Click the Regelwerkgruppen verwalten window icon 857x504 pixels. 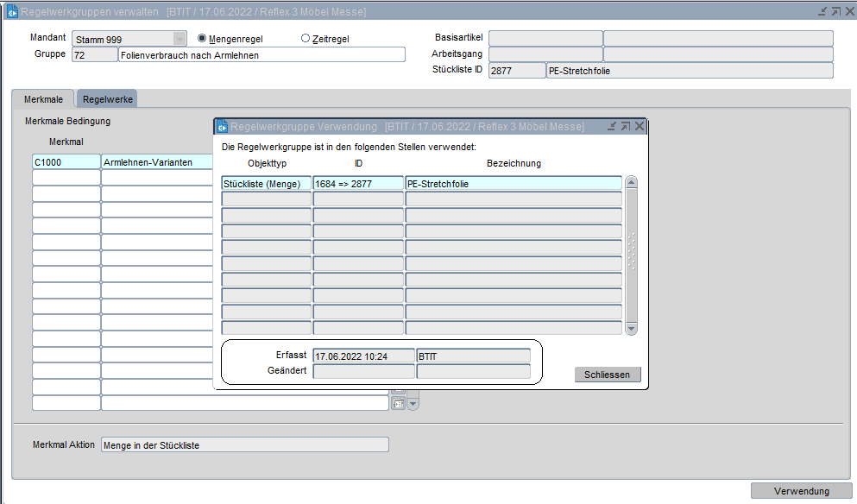[x=13, y=11]
